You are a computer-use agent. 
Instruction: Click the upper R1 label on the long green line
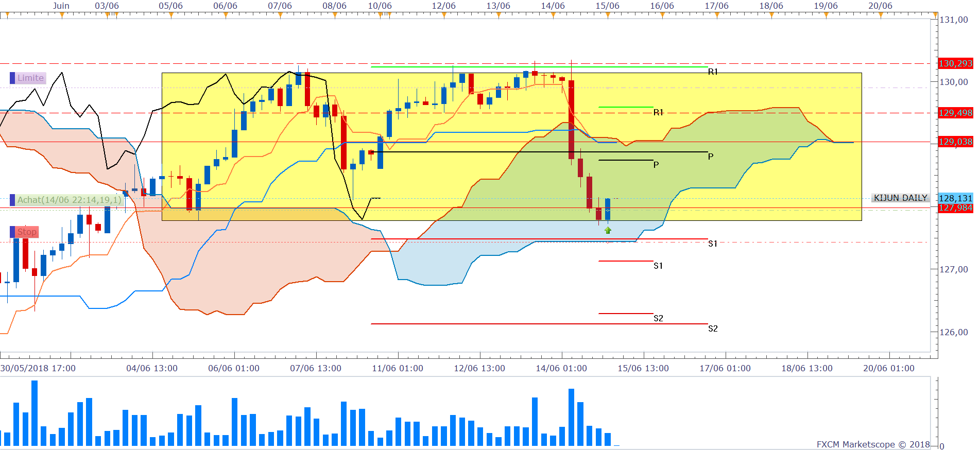(713, 72)
